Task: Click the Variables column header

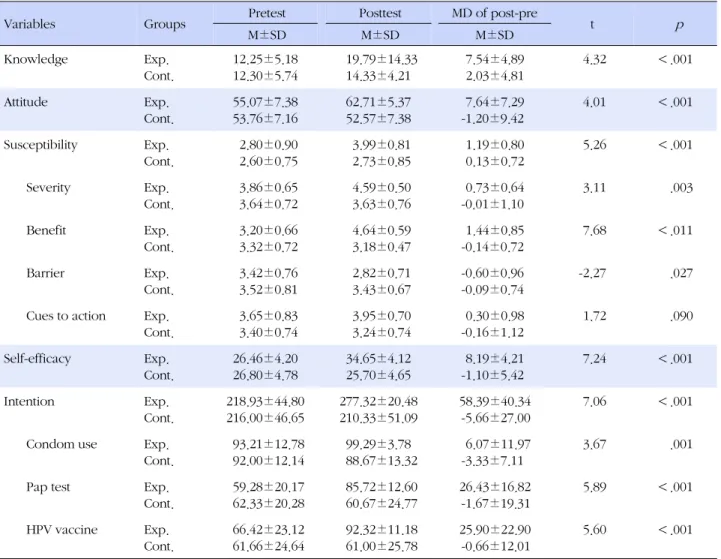Action: (x=29, y=24)
